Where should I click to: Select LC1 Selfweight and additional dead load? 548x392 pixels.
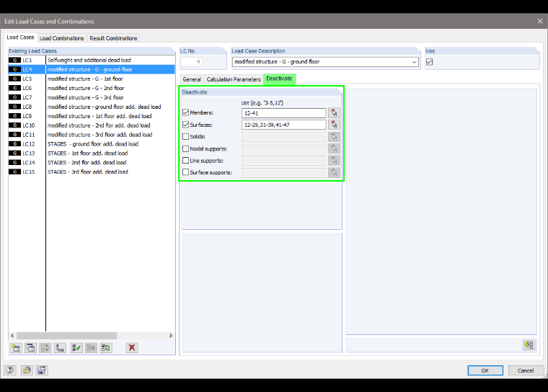92,60
